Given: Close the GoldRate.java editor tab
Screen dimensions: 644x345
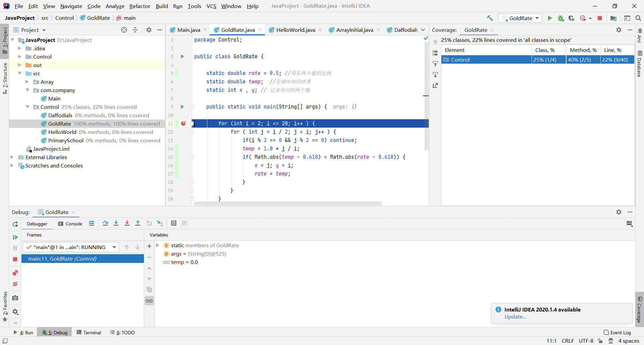Looking at the screenshot, I should tap(260, 30).
